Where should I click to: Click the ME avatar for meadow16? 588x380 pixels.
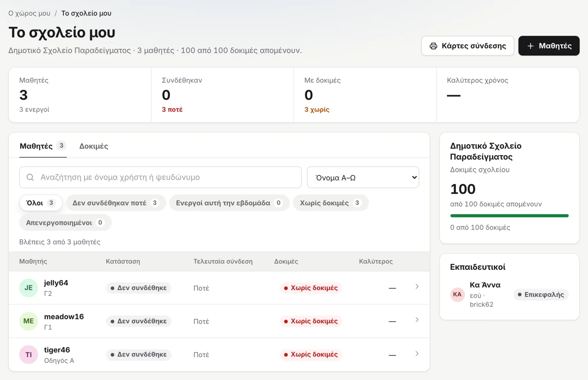click(x=29, y=321)
